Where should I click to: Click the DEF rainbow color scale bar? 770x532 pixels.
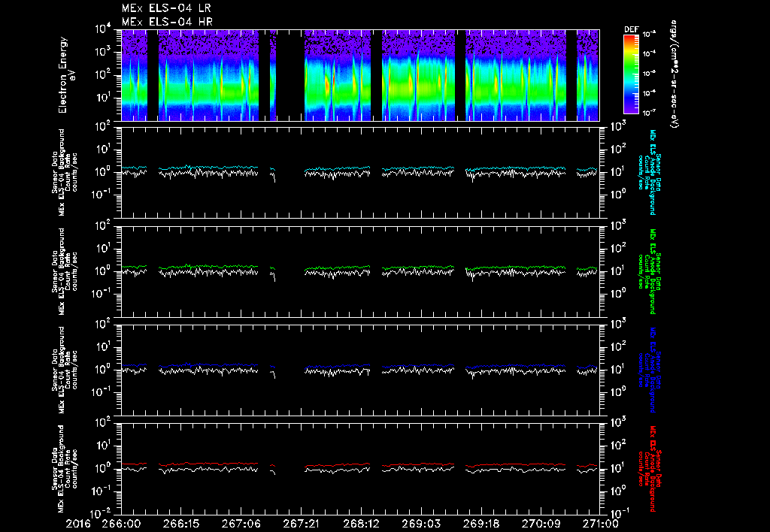pos(631,74)
